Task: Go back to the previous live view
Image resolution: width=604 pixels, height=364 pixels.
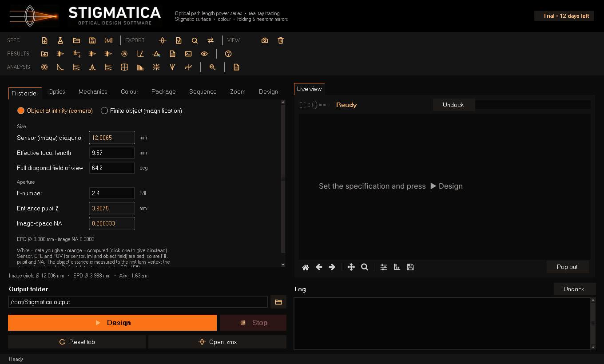Action: coord(319,267)
